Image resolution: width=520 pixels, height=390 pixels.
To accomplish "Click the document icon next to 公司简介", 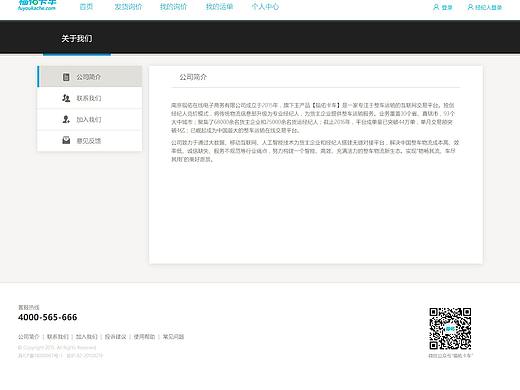I will click(66, 77).
